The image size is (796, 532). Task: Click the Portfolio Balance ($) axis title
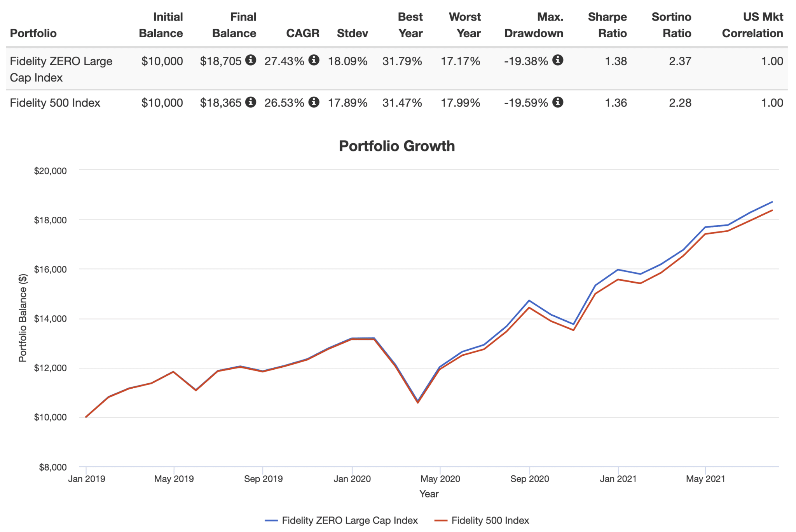(23, 318)
